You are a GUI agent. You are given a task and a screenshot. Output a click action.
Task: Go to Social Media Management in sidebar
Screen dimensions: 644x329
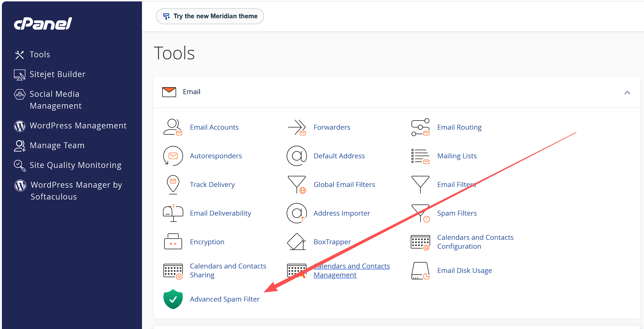55,100
